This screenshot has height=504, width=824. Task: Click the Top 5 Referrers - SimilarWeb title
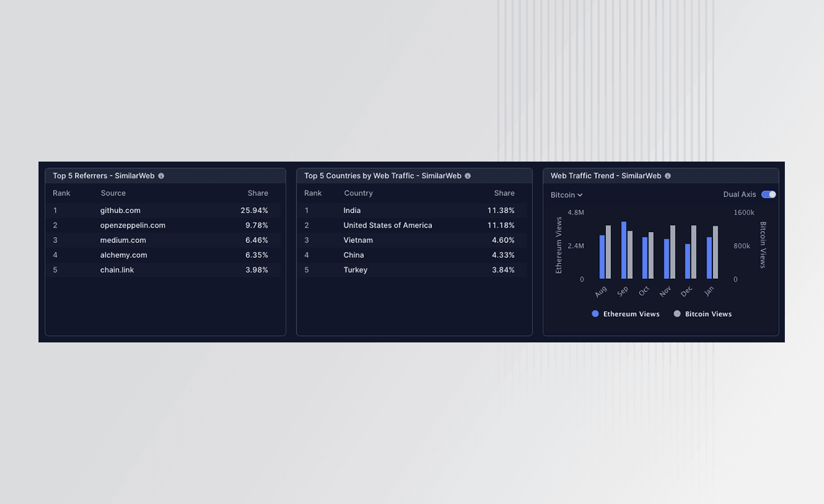pos(103,176)
